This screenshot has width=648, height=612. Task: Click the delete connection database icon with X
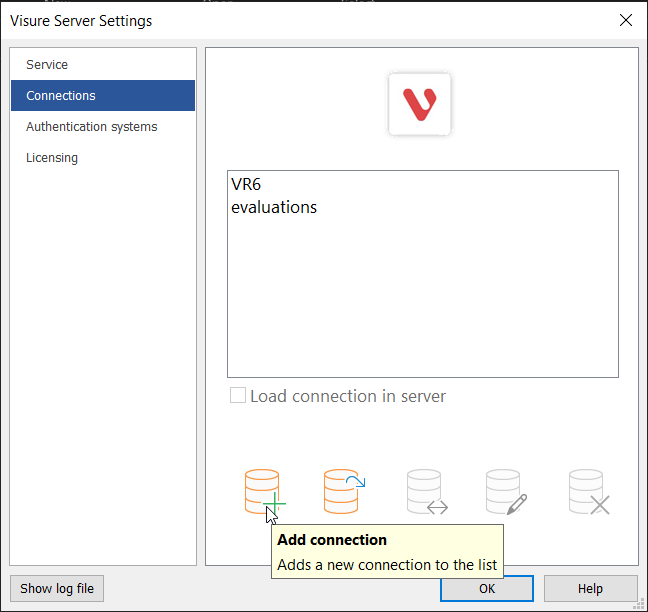(x=589, y=491)
